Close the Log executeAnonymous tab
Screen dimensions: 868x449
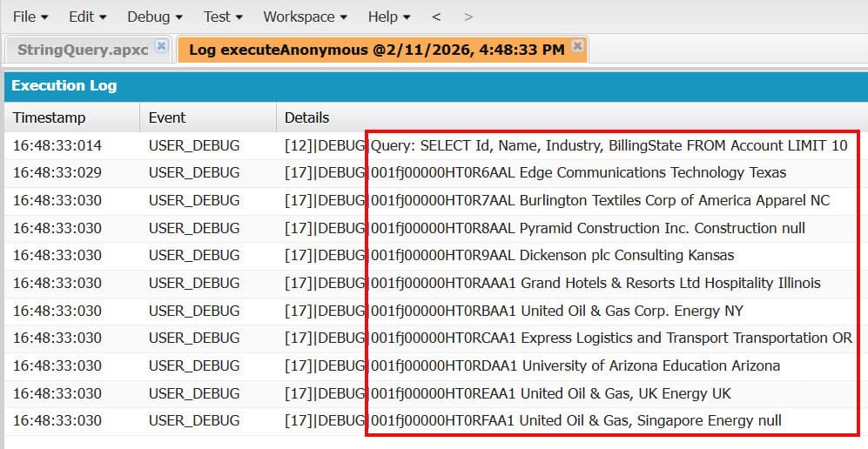click(x=577, y=46)
